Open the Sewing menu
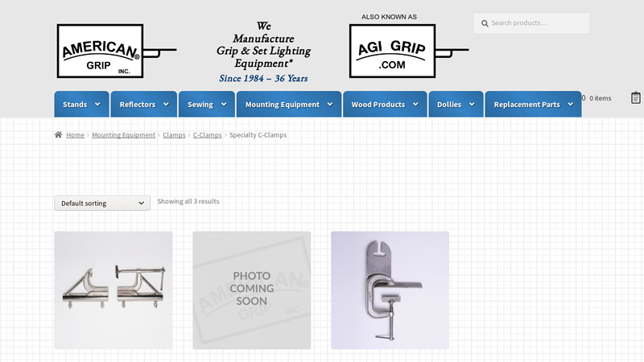This screenshot has width=644, height=362. pos(200,105)
